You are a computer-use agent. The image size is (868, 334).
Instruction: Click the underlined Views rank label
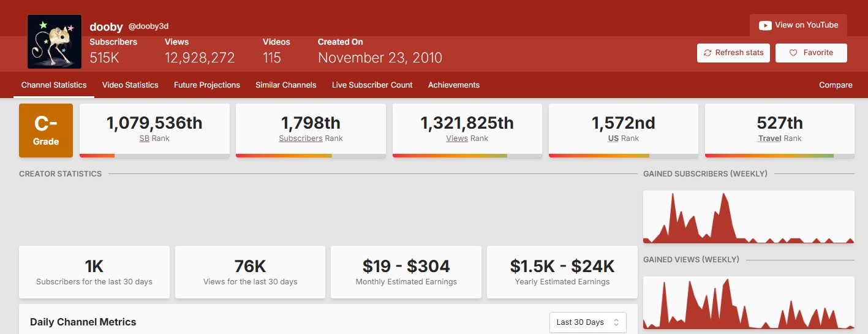pyautogui.click(x=457, y=139)
